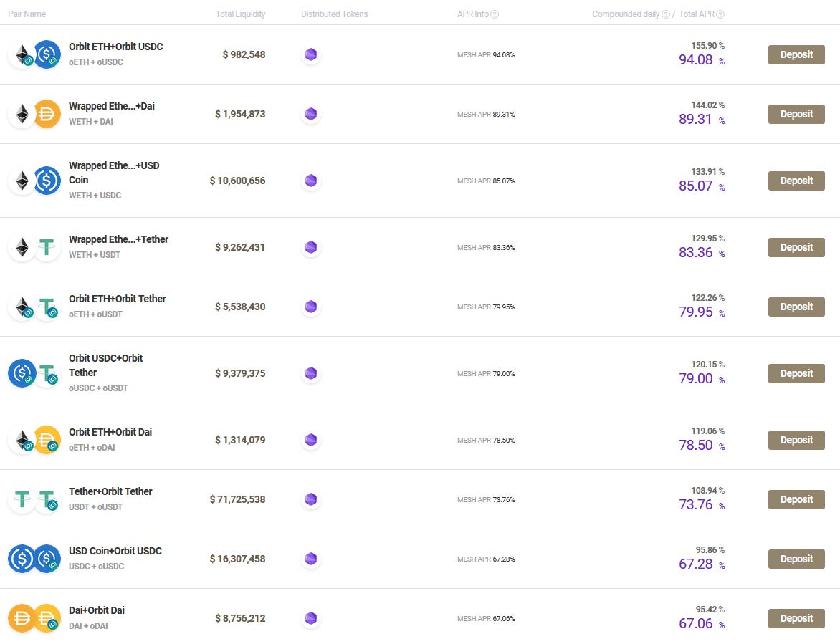Click the $ 71,725,538 liquidity value
Screen dimensions: 840x644
(237, 499)
